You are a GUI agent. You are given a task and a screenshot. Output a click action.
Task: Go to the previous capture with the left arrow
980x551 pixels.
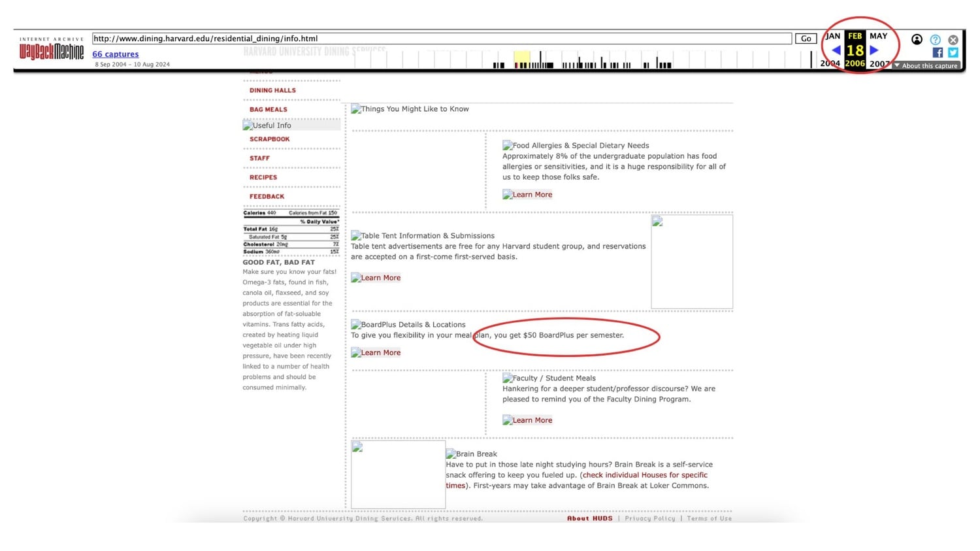click(x=836, y=50)
